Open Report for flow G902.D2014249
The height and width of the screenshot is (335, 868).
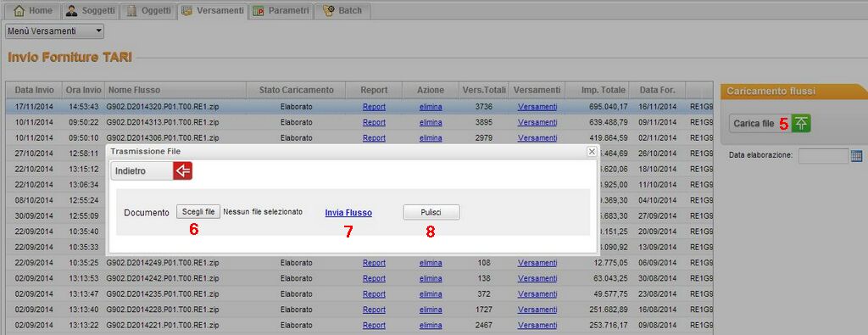[x=374, y=263]
